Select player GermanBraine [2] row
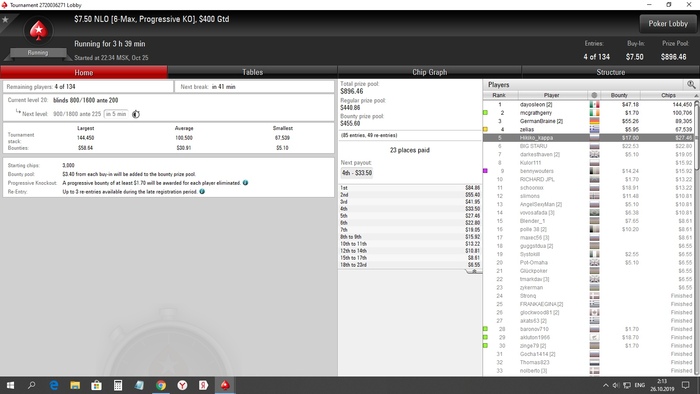This screenshot has width=700, height=394. 588,121
